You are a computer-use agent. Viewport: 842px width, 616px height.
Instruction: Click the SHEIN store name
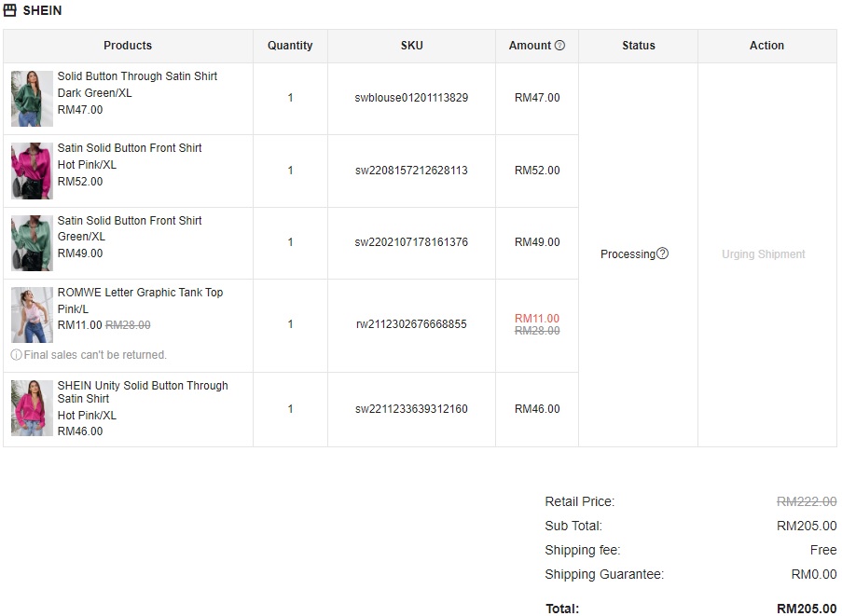pos(42,10)
